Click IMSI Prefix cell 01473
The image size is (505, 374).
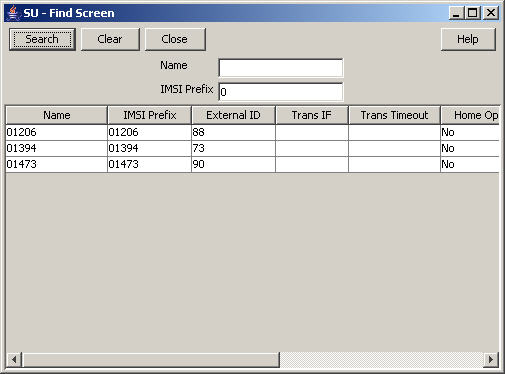[150, 164]
